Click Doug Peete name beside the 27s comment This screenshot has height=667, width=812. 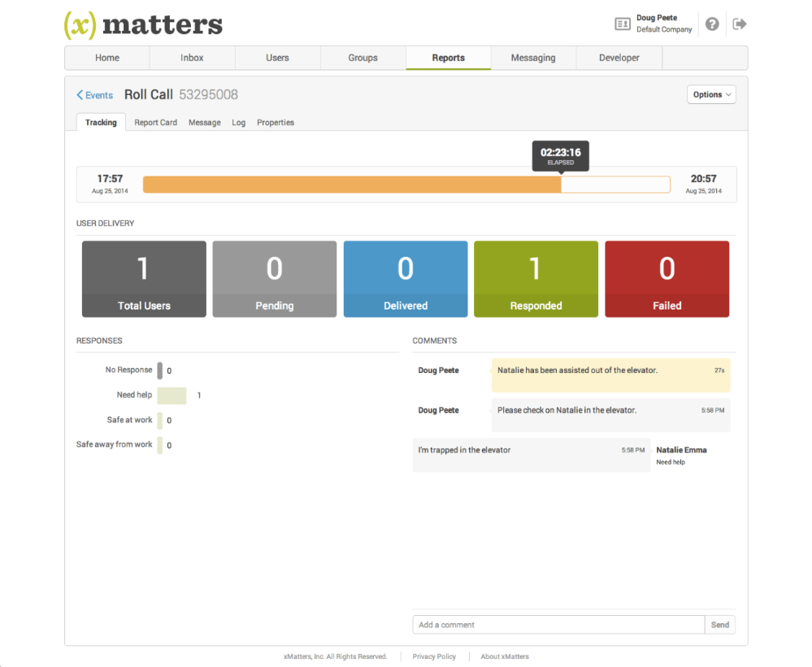click(x=439, y=370)
